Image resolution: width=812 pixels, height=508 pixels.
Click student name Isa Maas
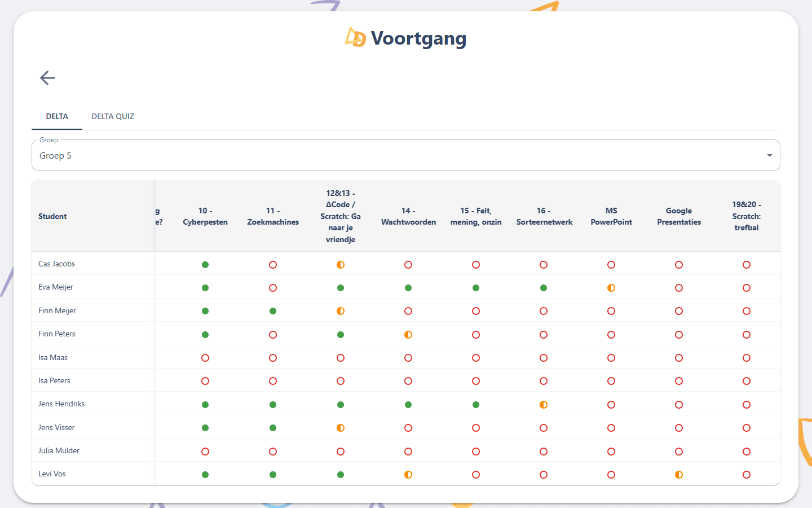[53, 357]
